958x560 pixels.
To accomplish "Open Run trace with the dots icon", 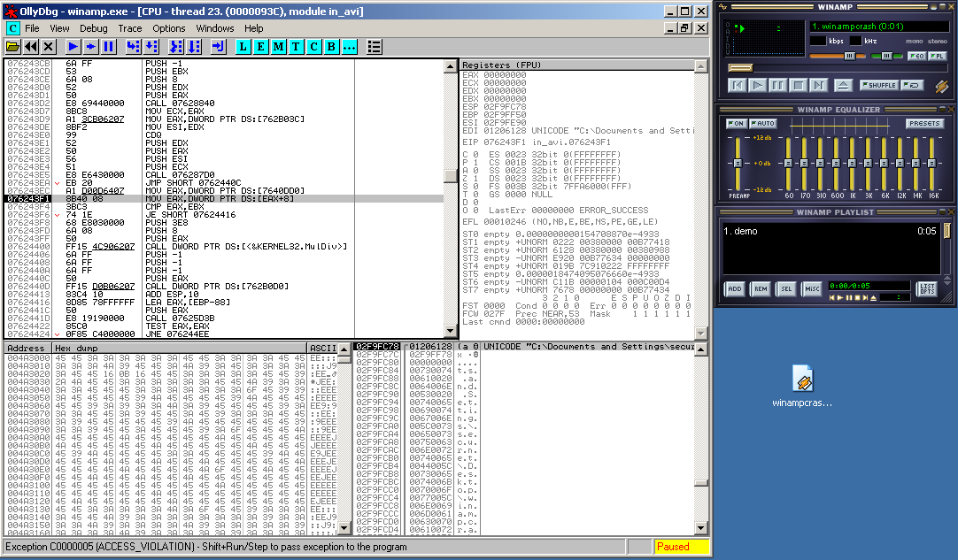I will [350, 46].
